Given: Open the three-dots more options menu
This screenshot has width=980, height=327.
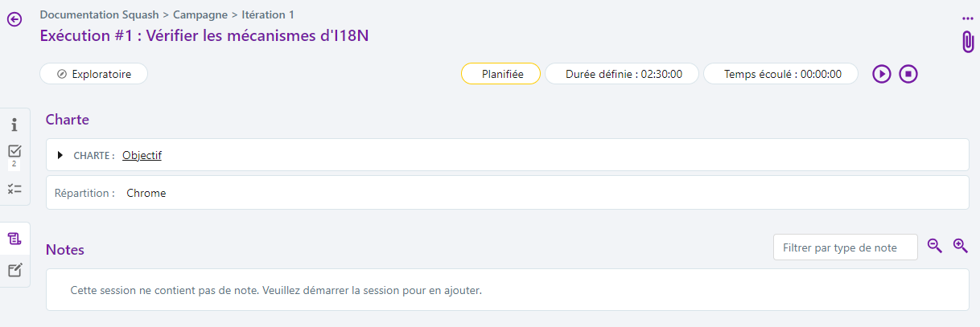Looking at the screenshot, I should point(967,18).
